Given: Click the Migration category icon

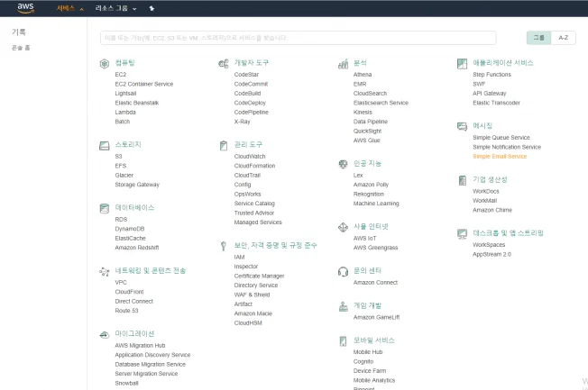Looking at the screenshot, I should pyautogui.click(x=105, y=334).
